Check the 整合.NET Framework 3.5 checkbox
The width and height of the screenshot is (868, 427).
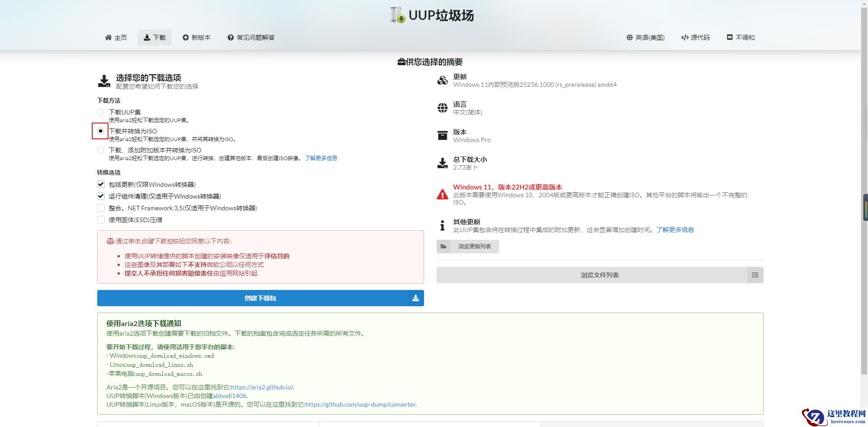pos(101,208)
